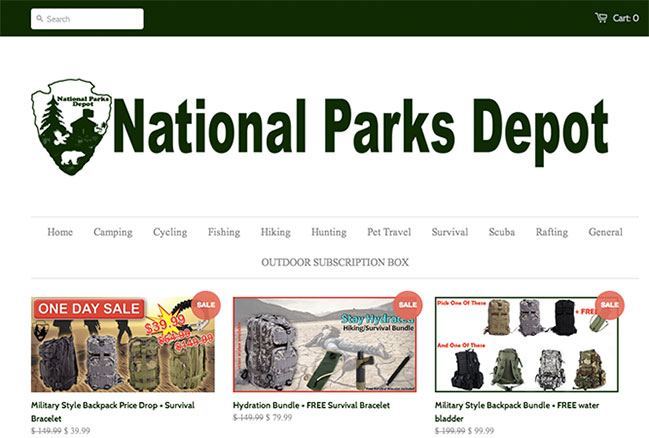Open the Hiking category
649x438 pixels.
(x=276, y=232)
